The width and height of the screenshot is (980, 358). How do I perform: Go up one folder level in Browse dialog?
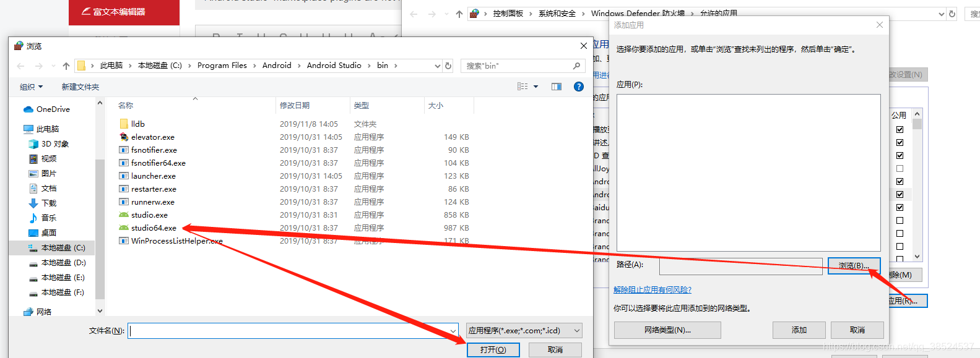click(66, 66)
